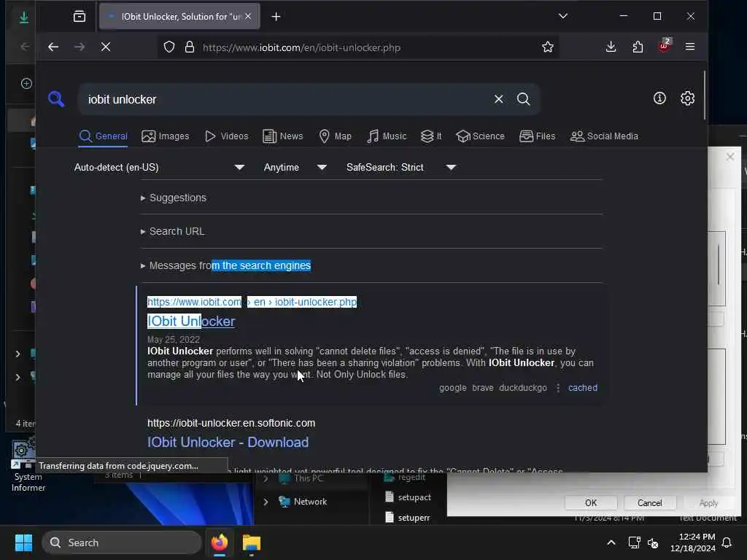
Task: Click the recent browsing Firefox View icon
Action: [80, 17]
